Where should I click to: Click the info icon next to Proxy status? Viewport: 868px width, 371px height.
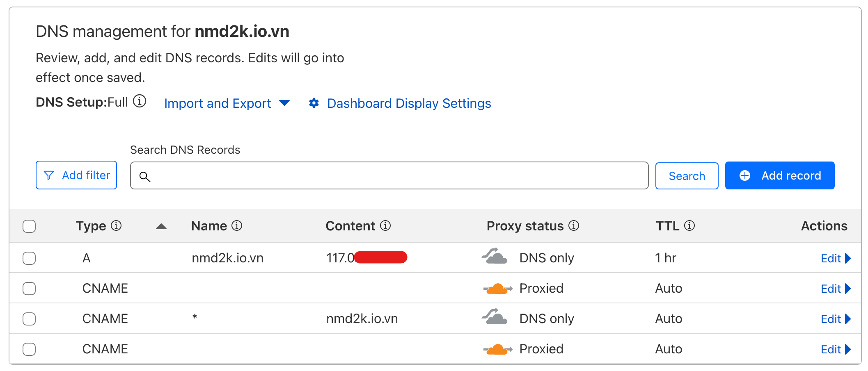pyautogui.click(x=574, y=226)
